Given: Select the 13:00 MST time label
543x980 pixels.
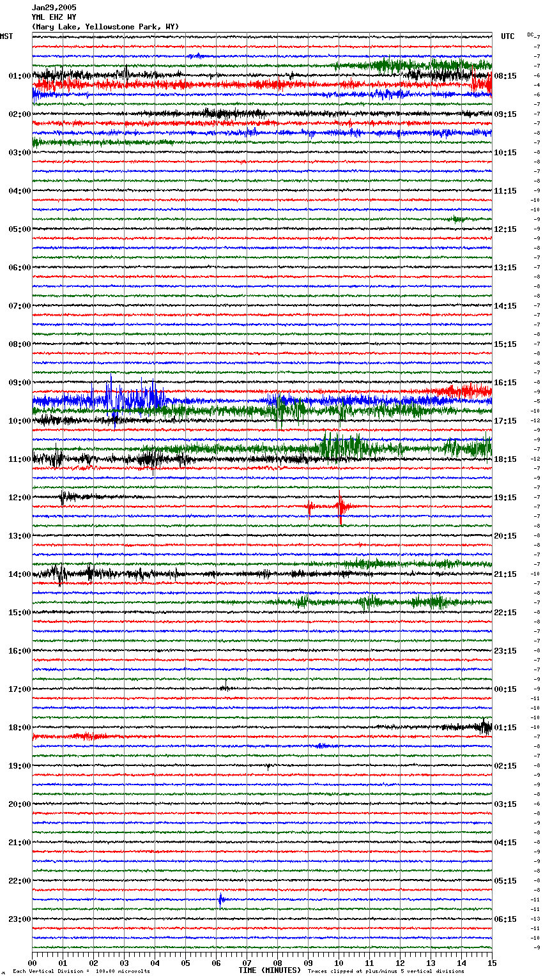Looking at the screenshot, I should [20, 536].
